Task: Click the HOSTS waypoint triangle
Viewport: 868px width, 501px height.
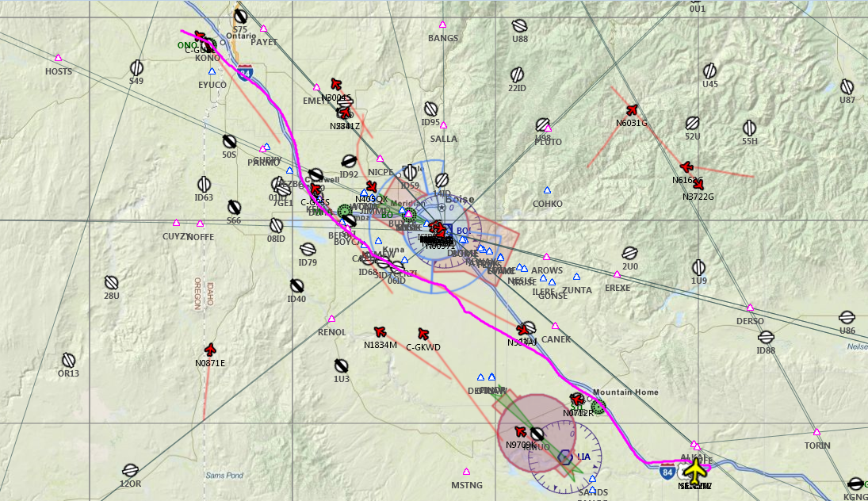Action: point(58,58)
